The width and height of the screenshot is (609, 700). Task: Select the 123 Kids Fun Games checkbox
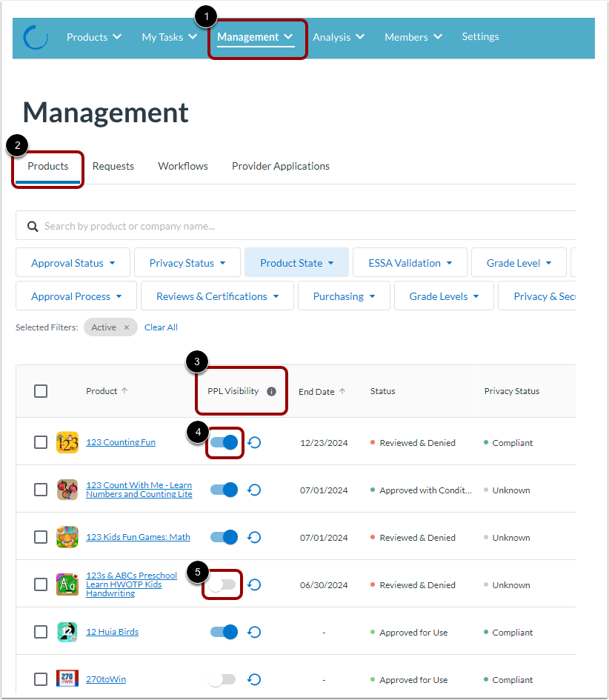click(41, 537)
